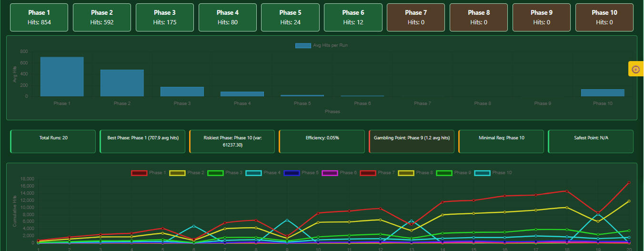Screen dimensions: 644x251
Task: Choose the Phase 5 card with 24 hits
Action: [290, 18]
